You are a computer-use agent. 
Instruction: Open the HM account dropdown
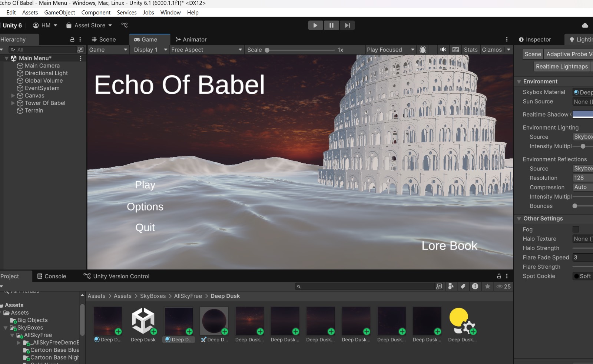(x=45, y=25)
